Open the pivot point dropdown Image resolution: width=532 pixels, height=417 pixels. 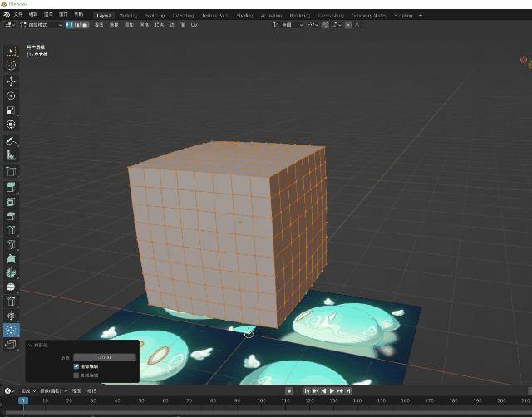click(313, 25)
